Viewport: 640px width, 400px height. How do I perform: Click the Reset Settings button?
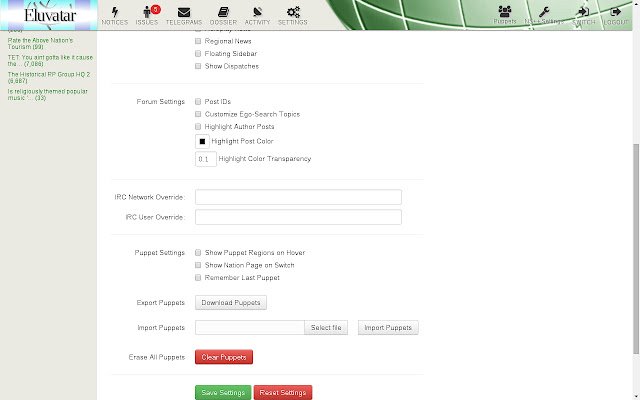(x=283, y=392)
